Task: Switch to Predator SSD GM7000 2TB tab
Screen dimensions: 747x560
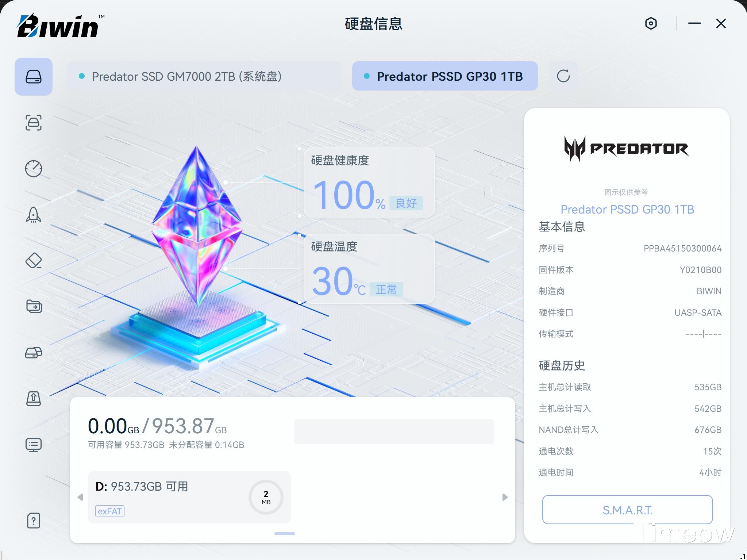Action: pyautogui.click(x=204, y=76)
